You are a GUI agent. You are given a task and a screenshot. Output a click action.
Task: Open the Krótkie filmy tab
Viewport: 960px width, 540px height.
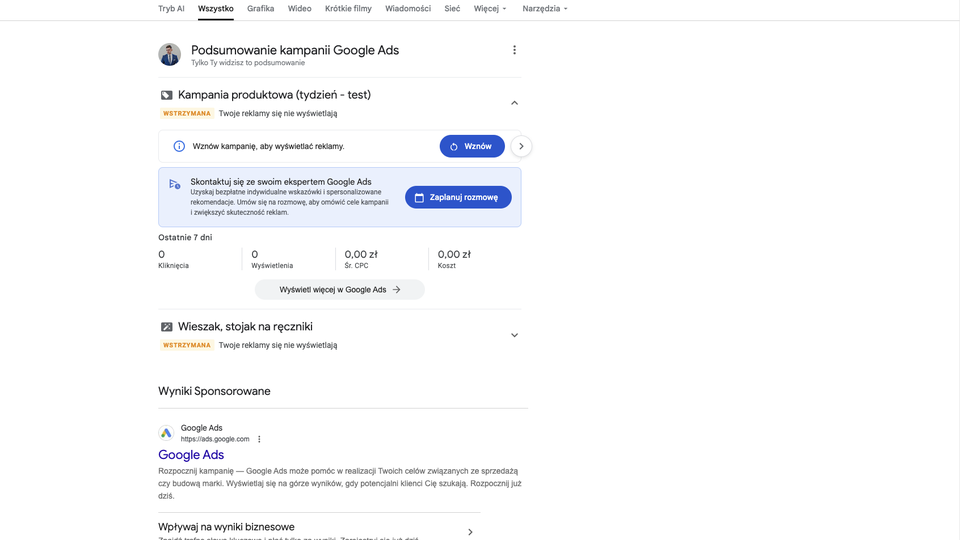point(348,9)
